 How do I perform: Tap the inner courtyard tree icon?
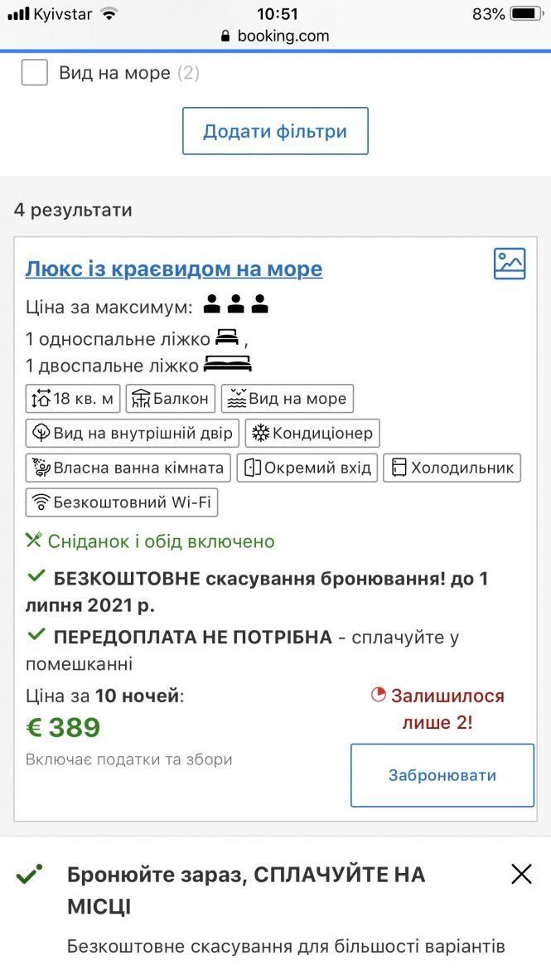(x=41, y=433)
